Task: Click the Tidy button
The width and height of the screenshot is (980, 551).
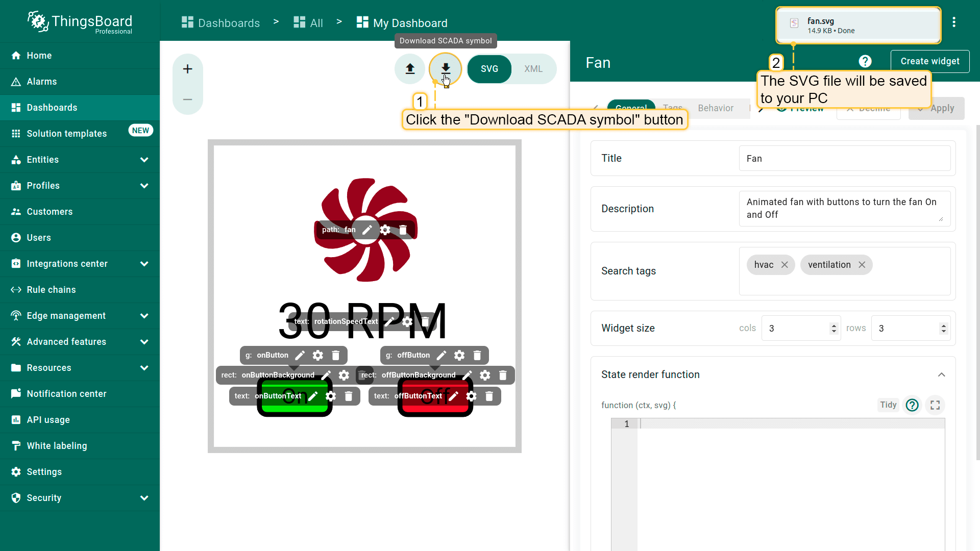Action: pyautogui.click(x=888, y=405)
